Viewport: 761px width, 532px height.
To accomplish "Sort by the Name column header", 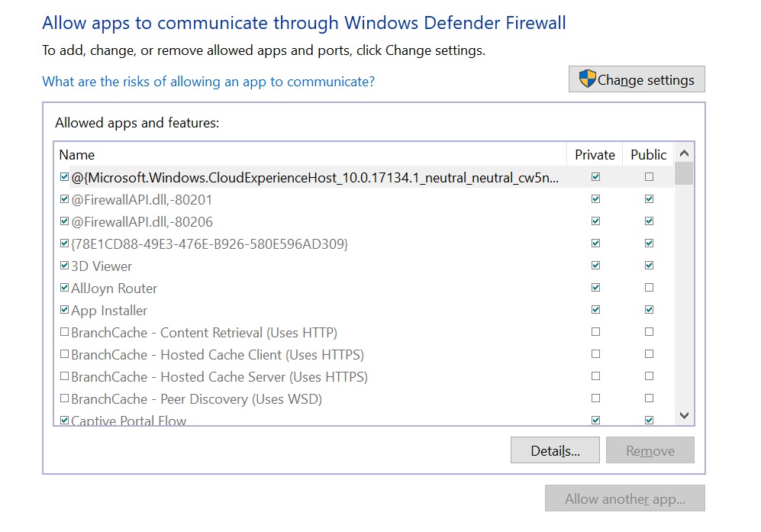I will 311,154.
